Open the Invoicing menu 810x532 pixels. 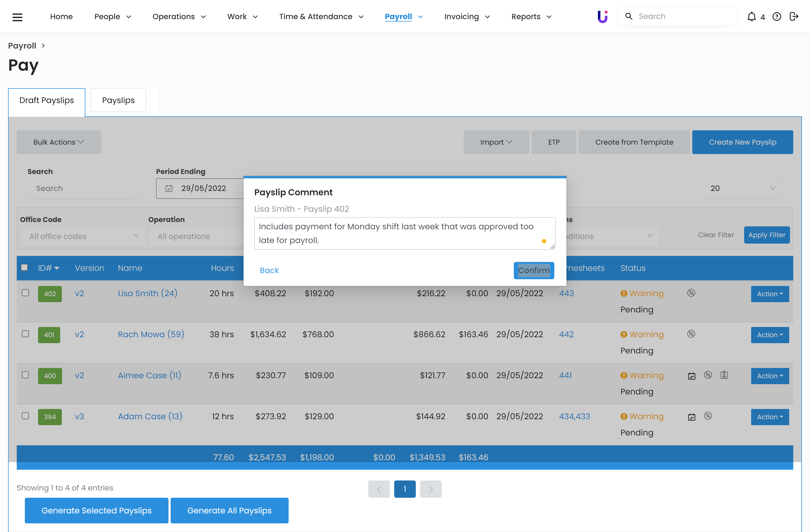[467, 17]
